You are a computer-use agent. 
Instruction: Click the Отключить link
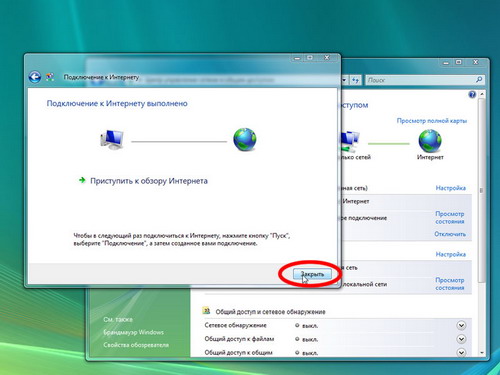[x=450, y=234]
